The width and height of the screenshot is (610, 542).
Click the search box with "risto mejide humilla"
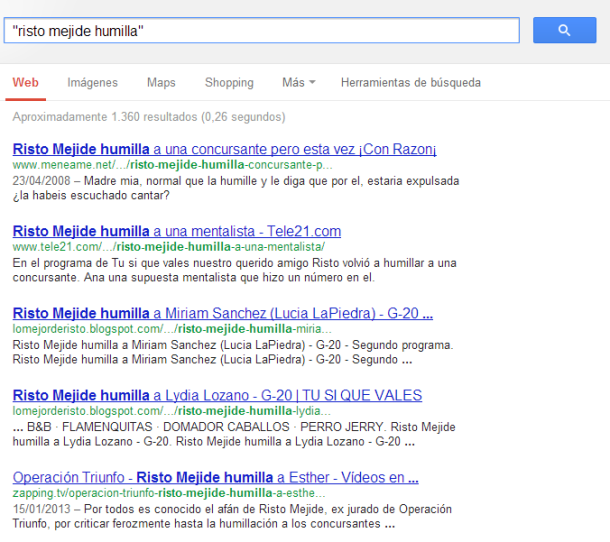tap(261, 30)
